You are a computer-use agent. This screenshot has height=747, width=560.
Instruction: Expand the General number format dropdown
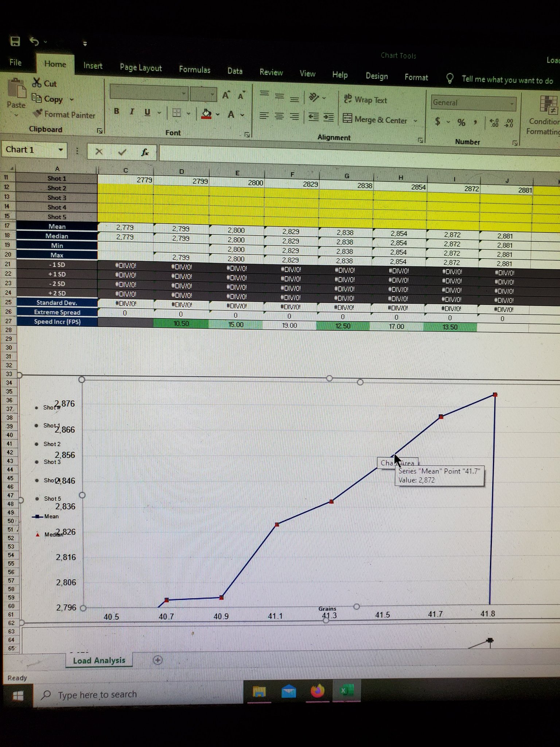[512, 104]
